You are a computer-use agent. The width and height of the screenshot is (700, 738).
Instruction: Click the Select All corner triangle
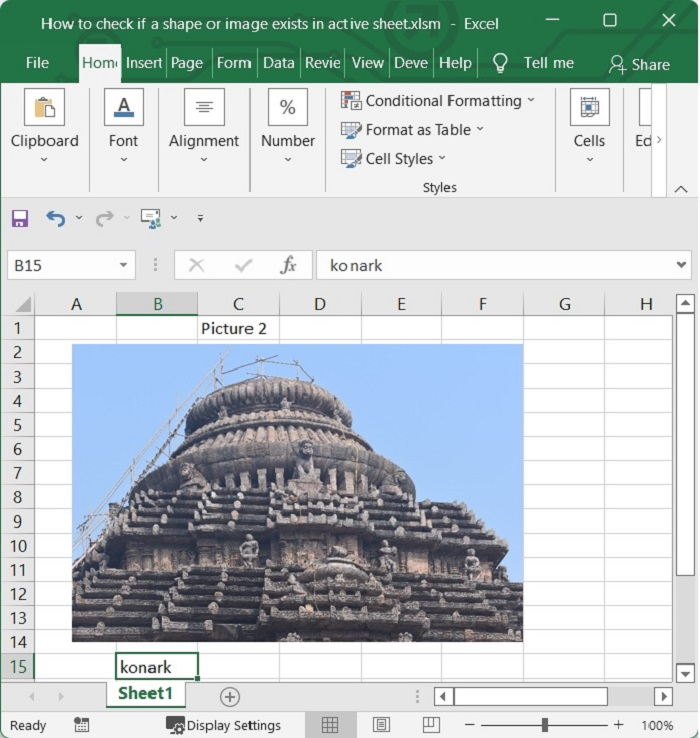[x=23, y=304]
